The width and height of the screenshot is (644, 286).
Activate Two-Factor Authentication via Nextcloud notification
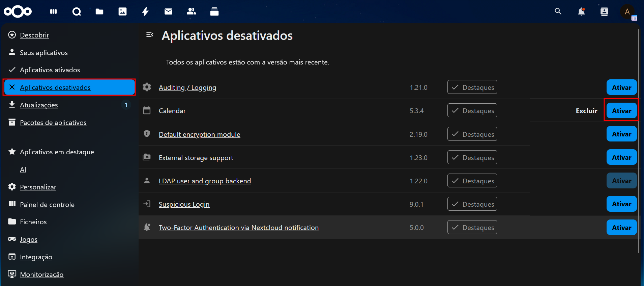coord(622,228)
